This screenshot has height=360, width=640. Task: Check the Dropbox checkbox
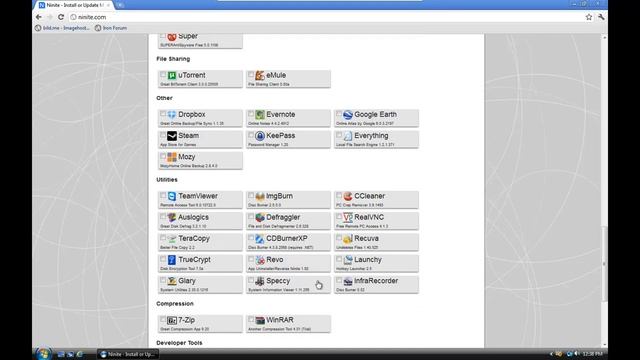(163, 113)
